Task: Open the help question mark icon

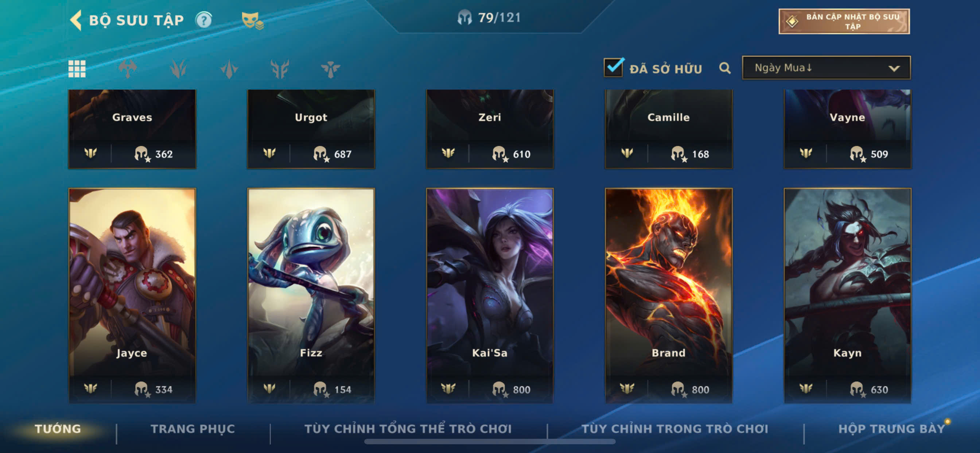Action: click(x=203, y=20)
